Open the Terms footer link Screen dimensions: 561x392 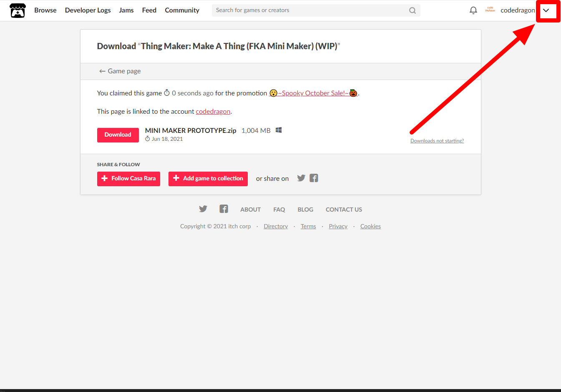pos(308,226)
